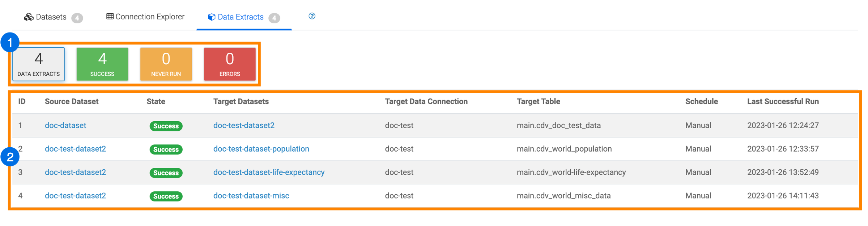Image resolution: width=868 pixels, height=226 pixels.
Task: Filter by the red Errors tile
Action: 230,64
